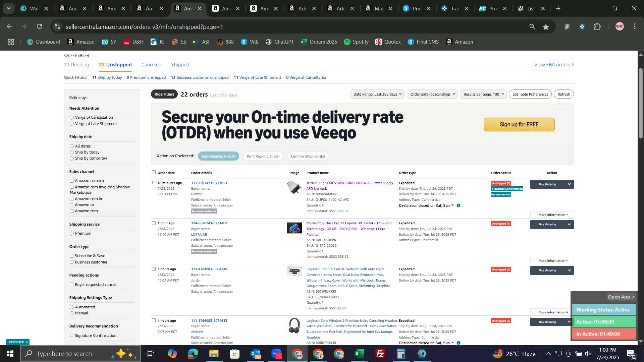
Task: Open the Spotify bookmark
Action: point(356,42)
